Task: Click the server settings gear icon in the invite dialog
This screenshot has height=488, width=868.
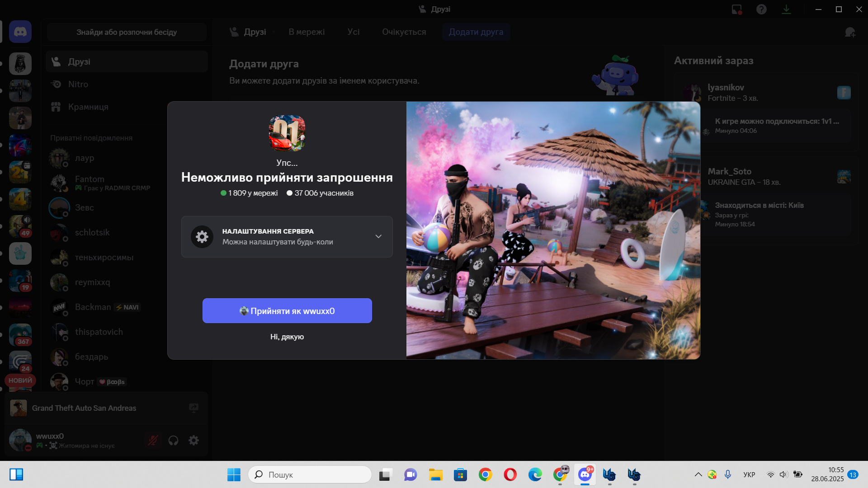Action: click(x=202, y=237)
